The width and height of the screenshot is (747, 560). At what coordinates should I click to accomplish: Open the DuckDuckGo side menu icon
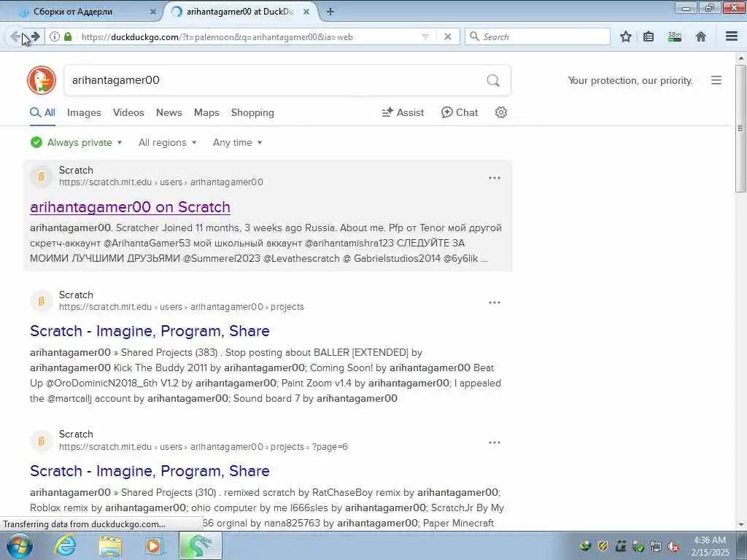coord(716,80)
